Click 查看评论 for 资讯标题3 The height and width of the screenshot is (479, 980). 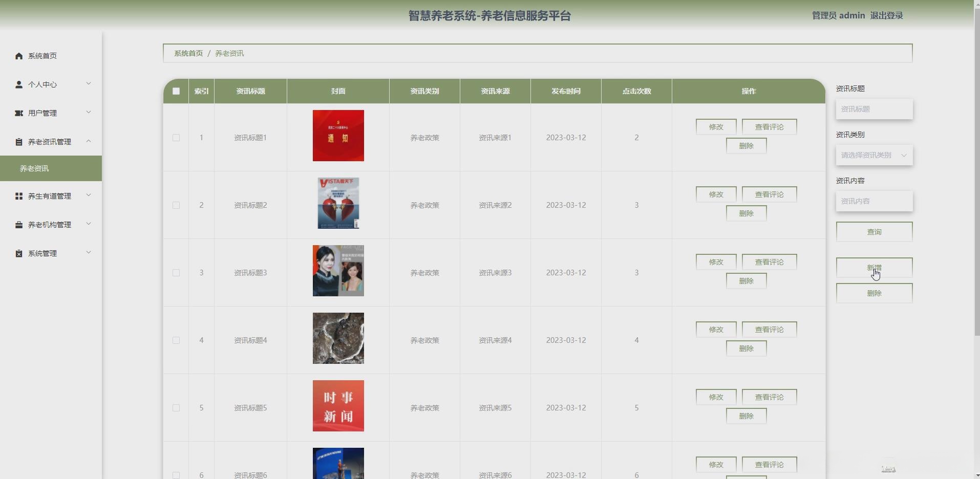point(769,262)
